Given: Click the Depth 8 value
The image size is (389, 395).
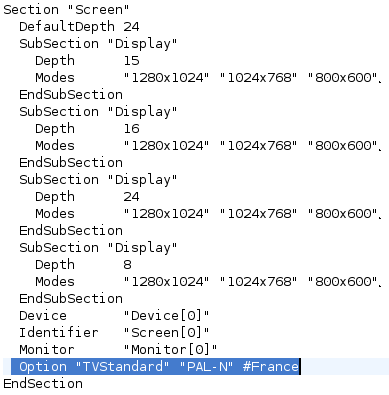Looking at the screenshot, I should pyautogui.click(x=127, y=265).
